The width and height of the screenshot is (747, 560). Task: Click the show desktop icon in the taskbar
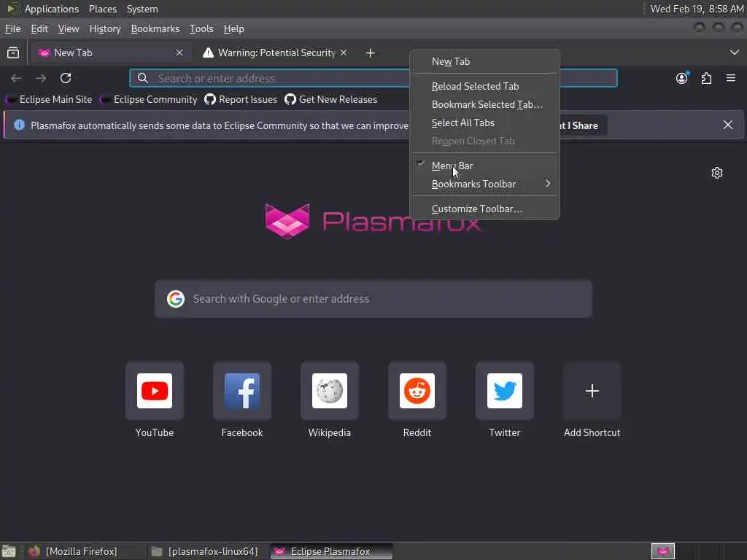[9, 551]
